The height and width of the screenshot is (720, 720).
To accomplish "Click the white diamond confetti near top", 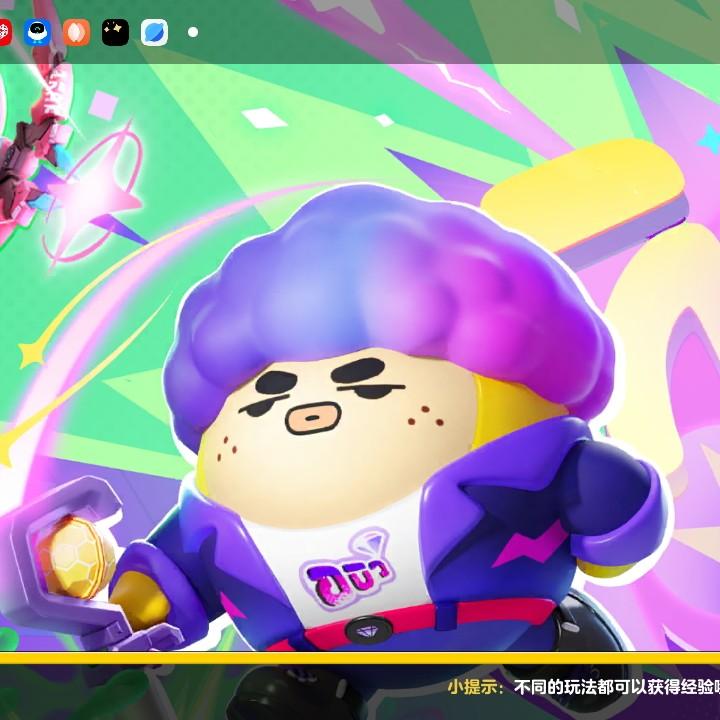I will click(265, 118).
